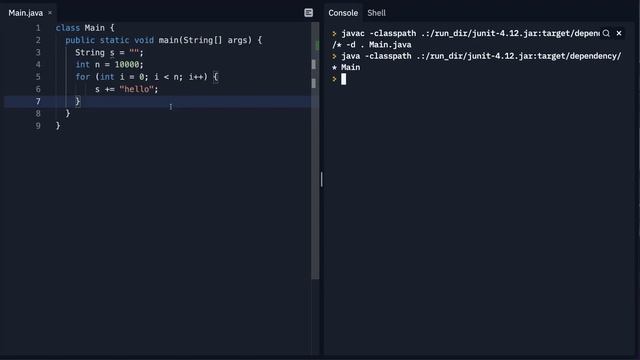Click line number 7 in the gutter
Screen dimensions: 640x360
coord(38,101)
